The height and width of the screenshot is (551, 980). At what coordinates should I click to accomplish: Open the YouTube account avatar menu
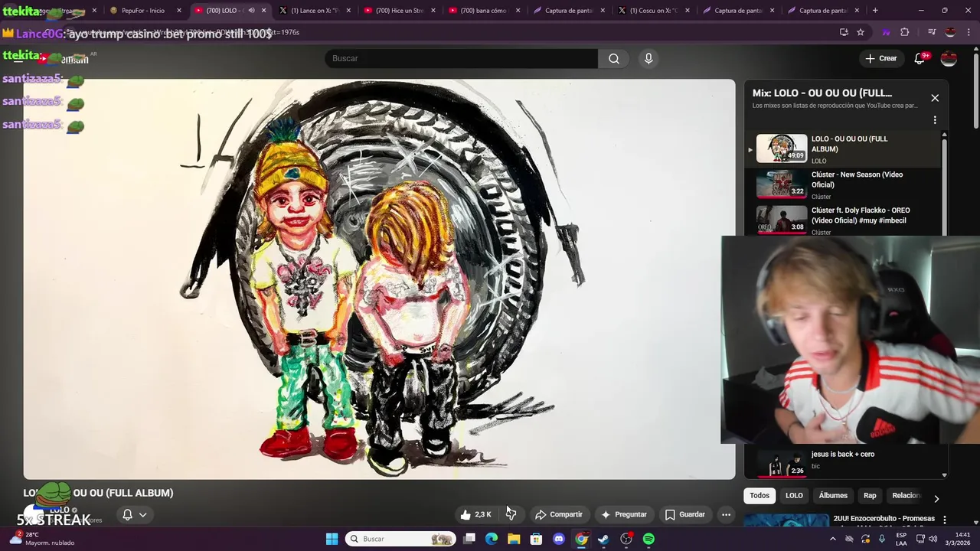[x=949, y=58]
